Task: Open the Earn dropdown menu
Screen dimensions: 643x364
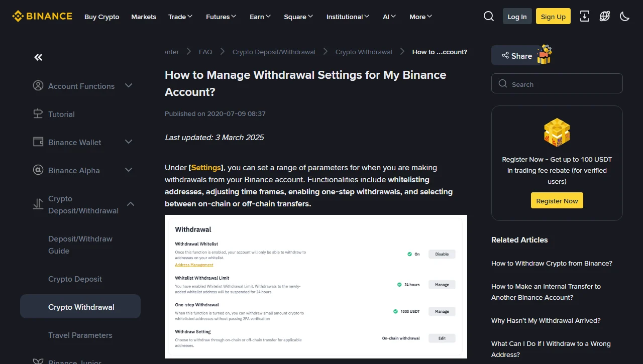Action: [260, 17]
